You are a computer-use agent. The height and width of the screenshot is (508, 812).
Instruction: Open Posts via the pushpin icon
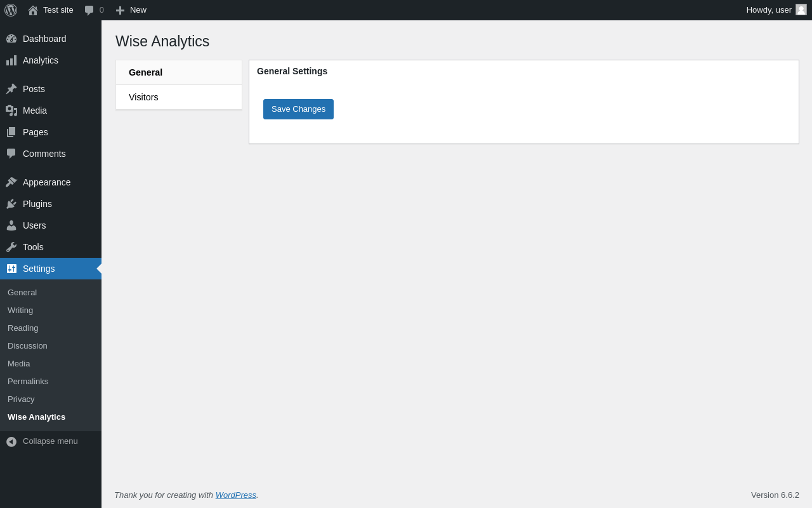click(x=11, y=89)
